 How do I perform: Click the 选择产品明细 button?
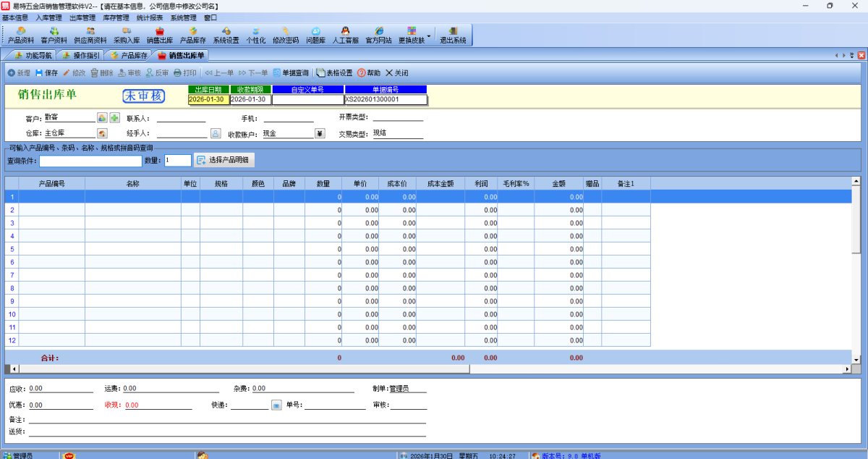[224, 160]
